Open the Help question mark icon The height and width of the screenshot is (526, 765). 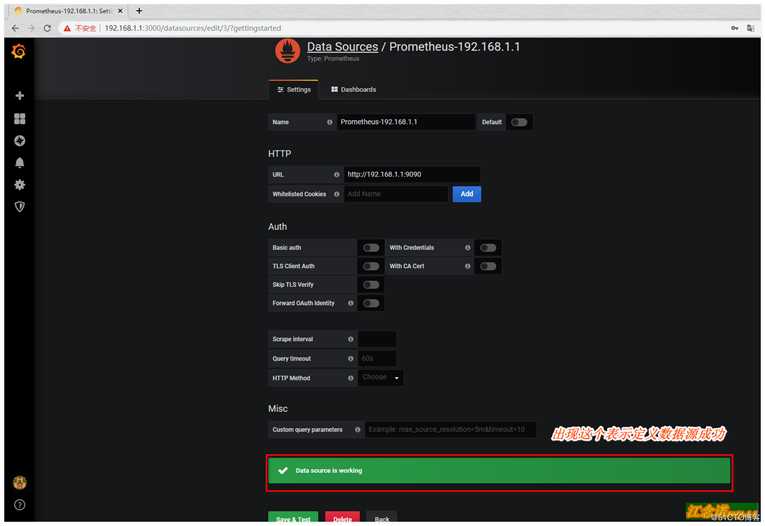click(20, 505)
